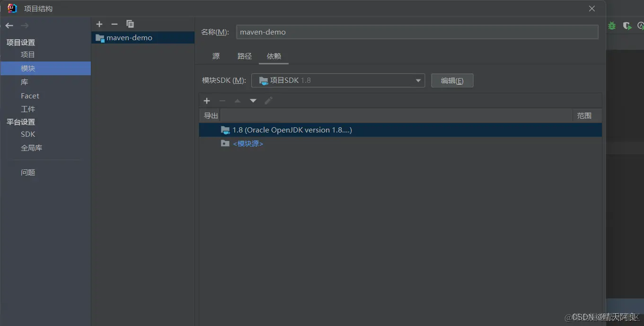The image size is (644, 326).
Task: Click the forward navigation arrow
Action: point(25,26)
